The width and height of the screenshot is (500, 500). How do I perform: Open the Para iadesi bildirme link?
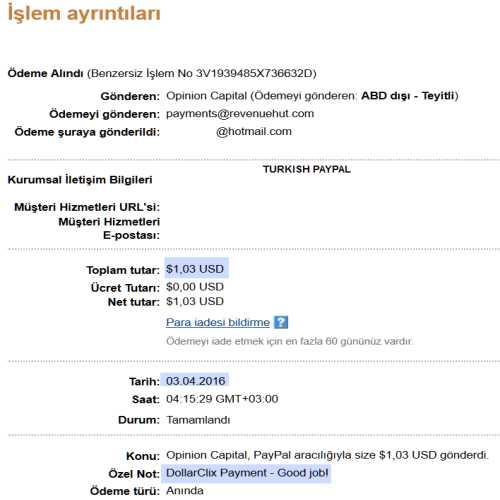[218, 322]
